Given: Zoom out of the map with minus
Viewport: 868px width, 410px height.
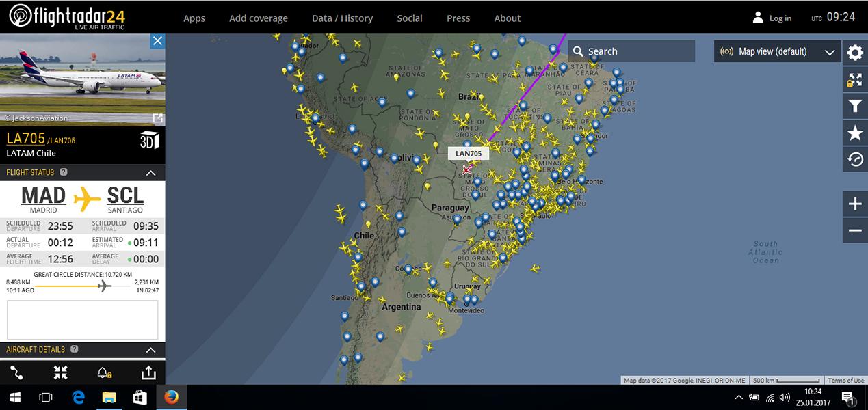Looking at the screenshot, I should pyautogui.click(x=855, y=230).
